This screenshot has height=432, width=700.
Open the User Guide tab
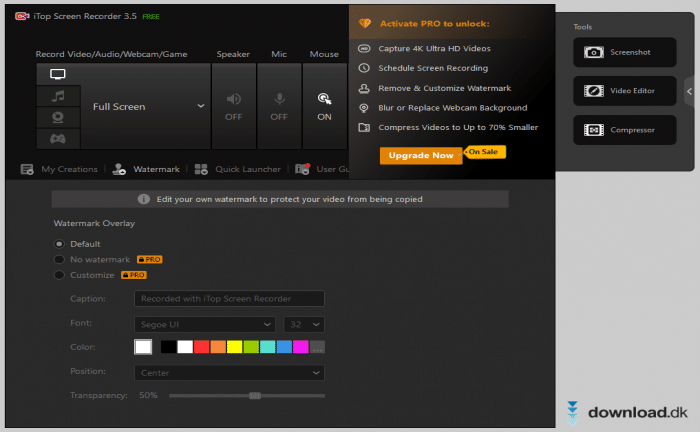click(332, 169)
